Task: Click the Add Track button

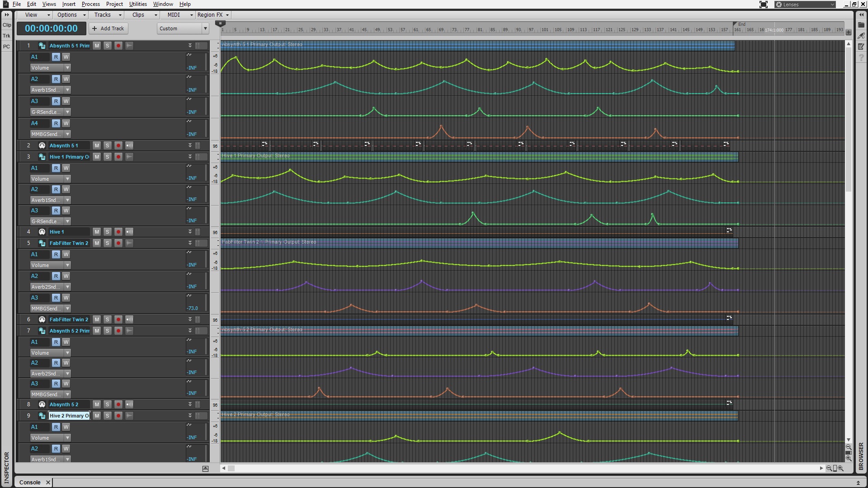Action: click(108, 28)
